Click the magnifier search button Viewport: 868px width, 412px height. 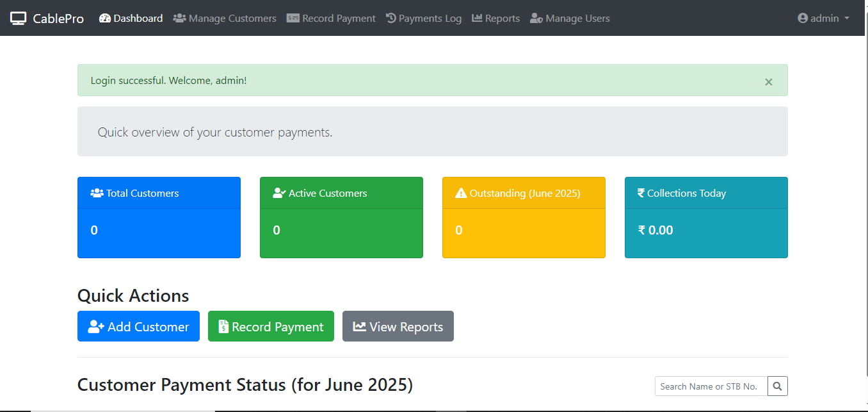coord(778,386)
